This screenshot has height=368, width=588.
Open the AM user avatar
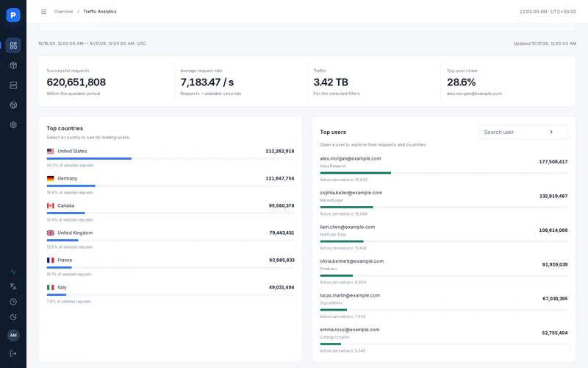click(13, 336)
